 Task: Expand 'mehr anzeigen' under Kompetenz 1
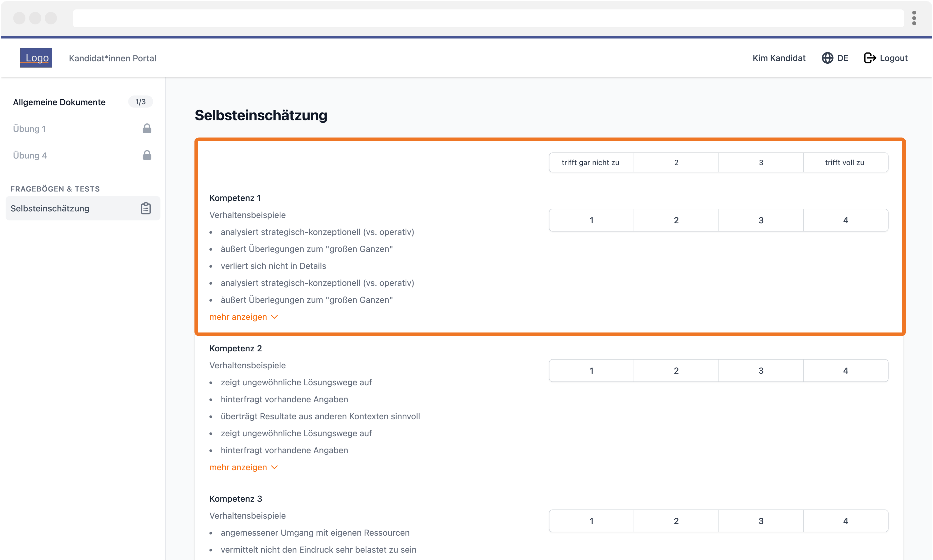[243, 317]
